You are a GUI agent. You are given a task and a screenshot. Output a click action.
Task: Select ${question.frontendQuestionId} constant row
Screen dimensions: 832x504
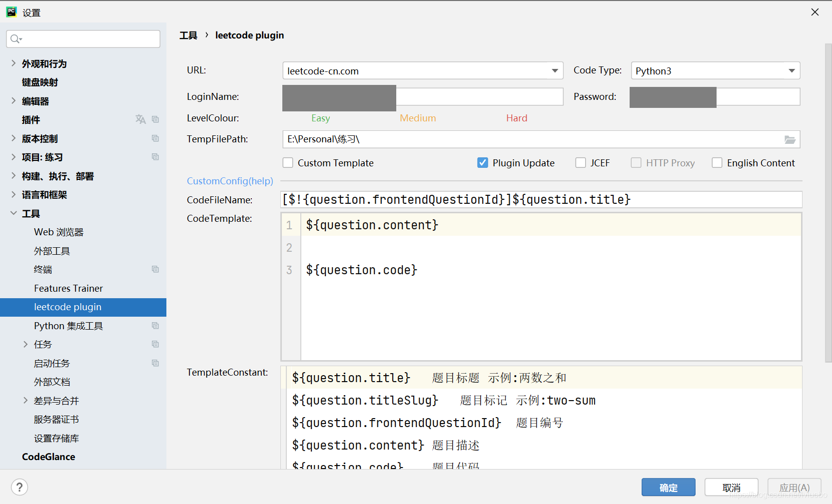point(544,423)
